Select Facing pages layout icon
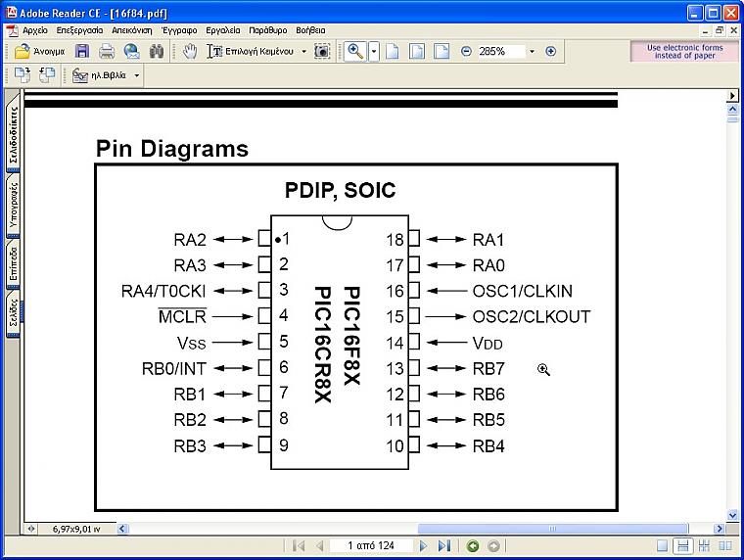The width and height of the screenshot is (744, 560). click(725, 546)
